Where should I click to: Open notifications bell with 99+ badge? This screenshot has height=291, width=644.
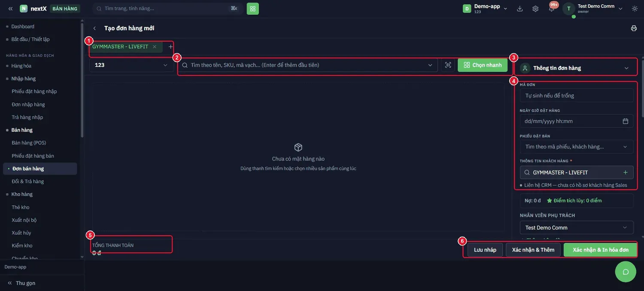(x=552, y=9)
